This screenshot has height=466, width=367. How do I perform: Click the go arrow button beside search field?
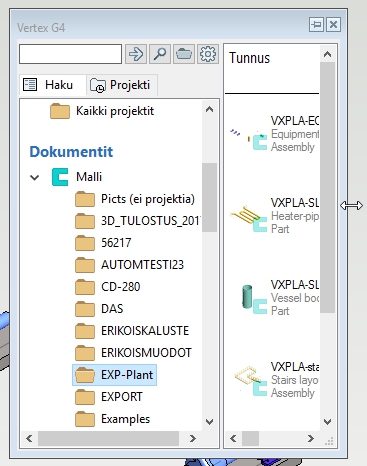[136, 54]
